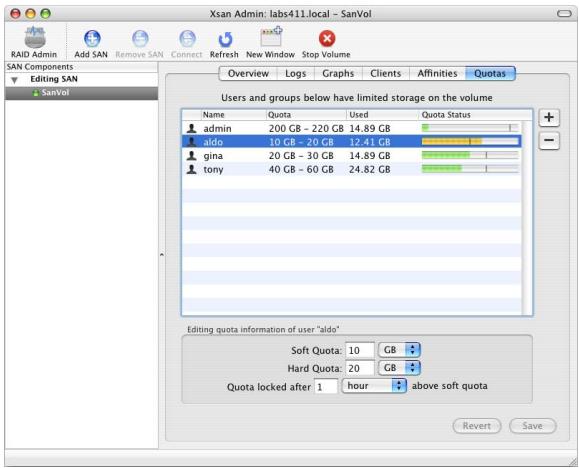579x468 pixels.
Task: Sort by the Used column header
Action: pos(383,115)
